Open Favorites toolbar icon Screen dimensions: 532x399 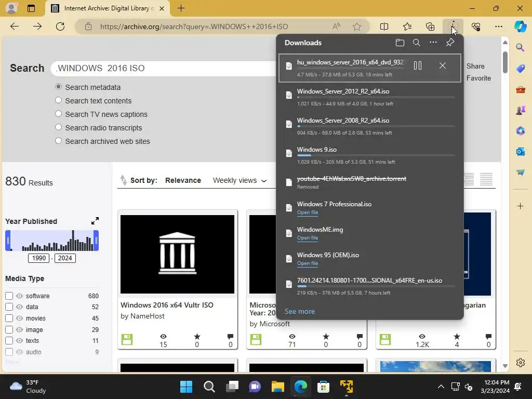tap(407, 26)
